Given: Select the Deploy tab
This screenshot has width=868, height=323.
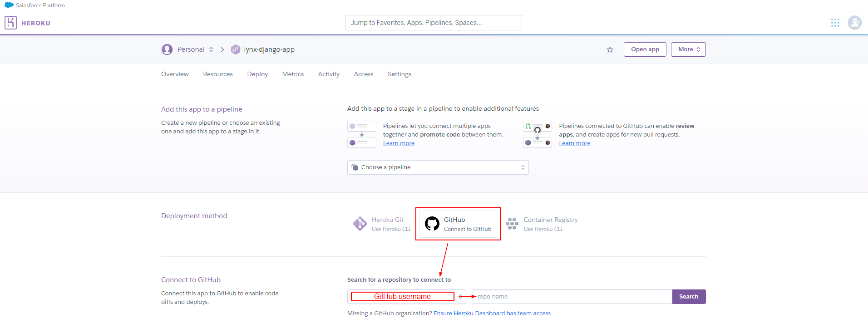Looking at the screenshot, I should click(257, 74).
